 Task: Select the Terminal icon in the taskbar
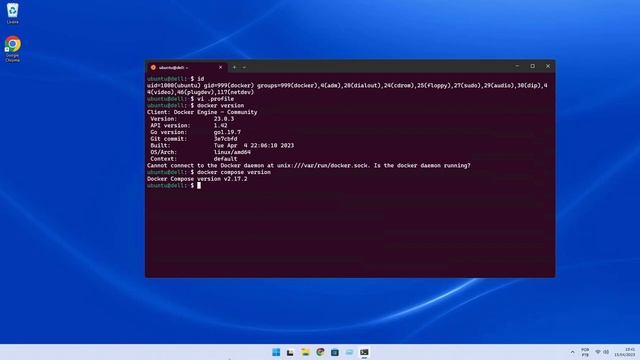point(364,352)
